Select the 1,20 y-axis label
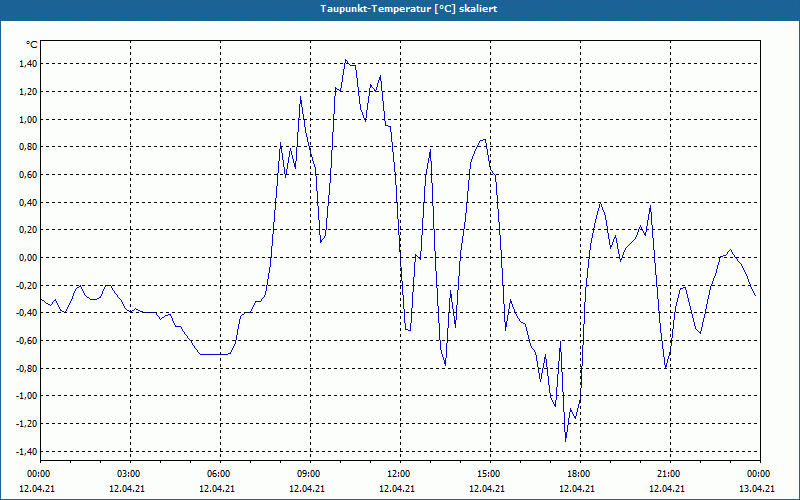This screenshot has width=800, height=500. point(28,92)
